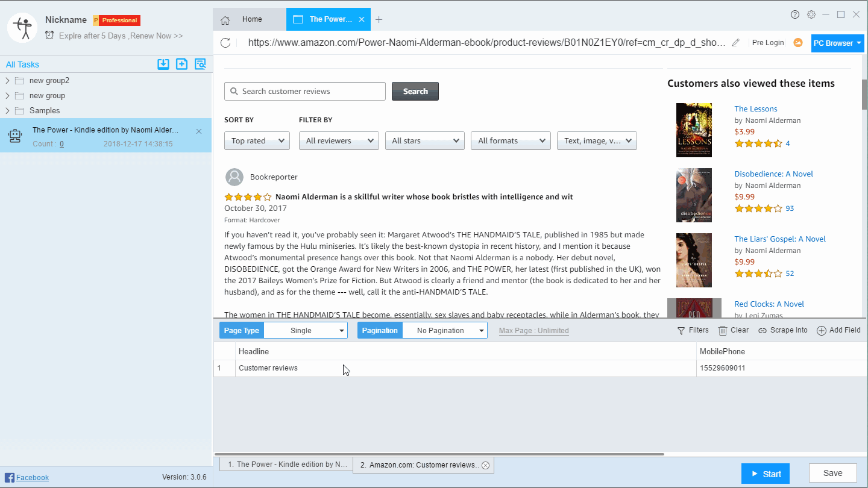Remove 'The Power - Kindle edition' task with X

click(x=199, y=131)
